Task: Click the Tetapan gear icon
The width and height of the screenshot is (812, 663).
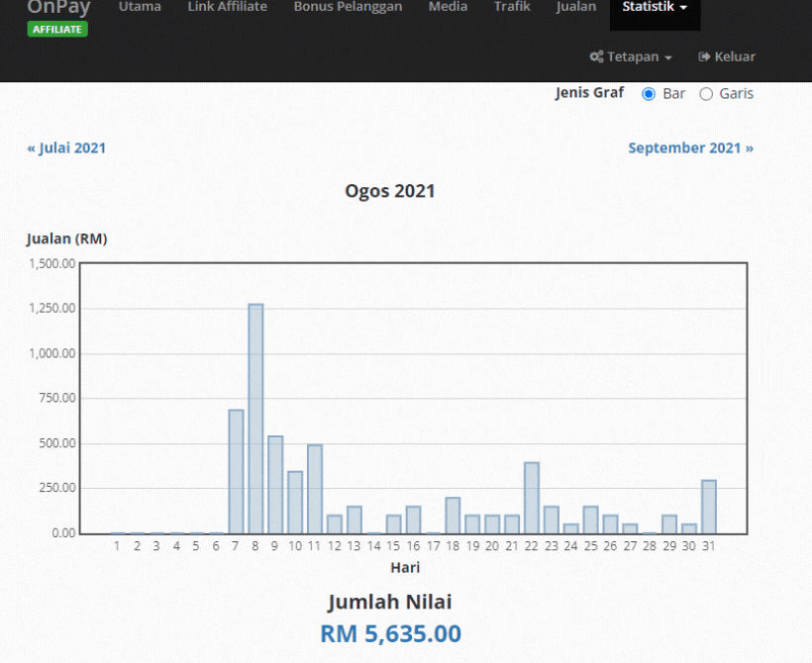Action: (x=596, y=57)
